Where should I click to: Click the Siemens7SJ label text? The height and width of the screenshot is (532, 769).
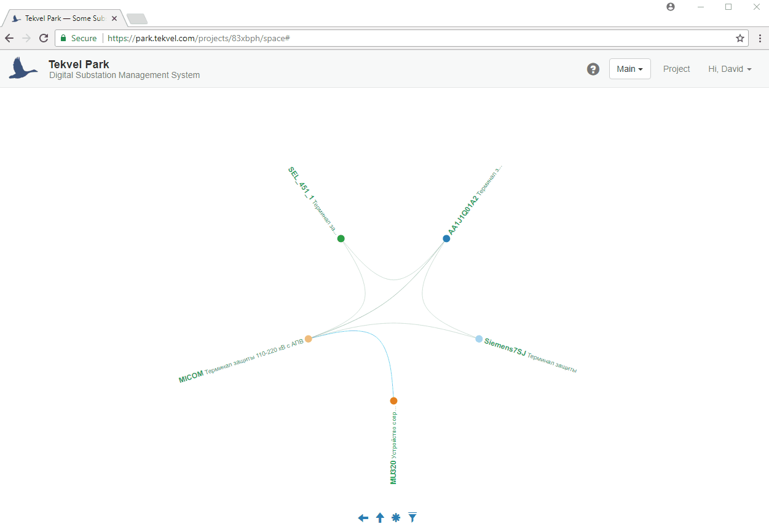(x=505, y=346)
